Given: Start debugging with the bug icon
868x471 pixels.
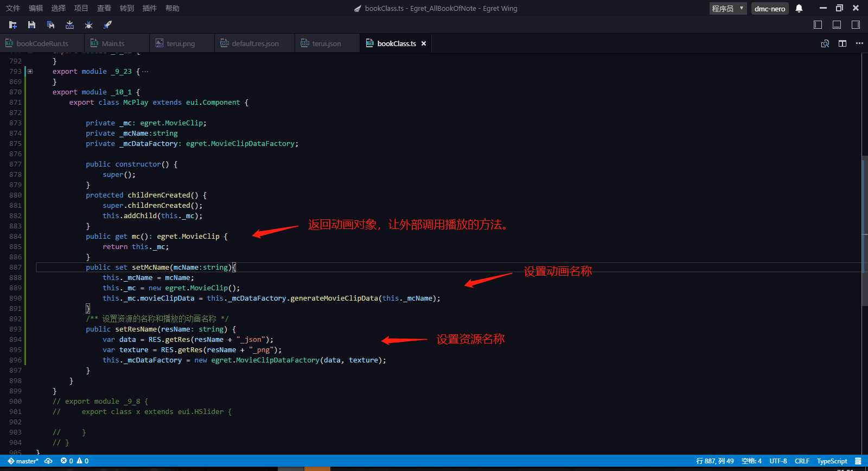Looking at the screenshot, I should click(x=88, y=25).
